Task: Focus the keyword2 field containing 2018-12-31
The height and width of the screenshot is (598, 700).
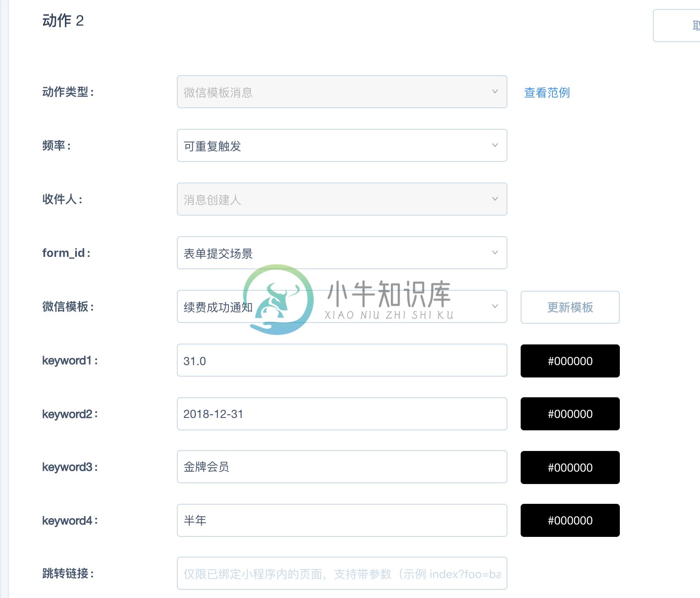Action: pos(342,414)
